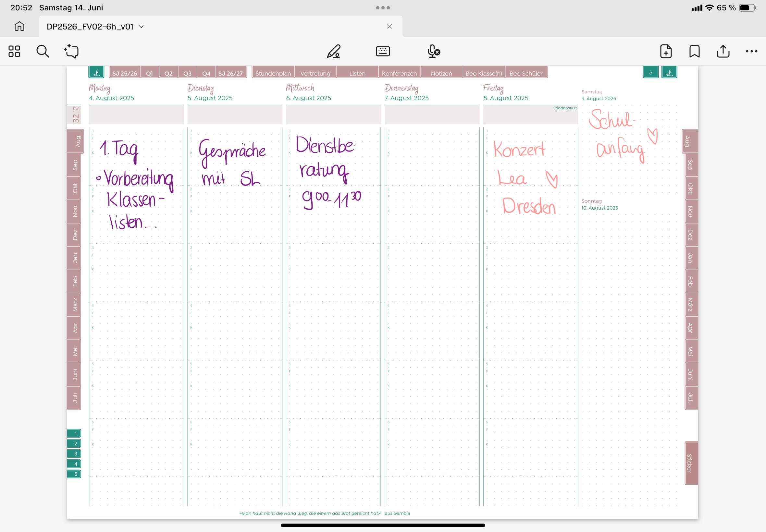The height and width of the screenshot is (532, 766).
Task: Switch to the Konferenzen tab
Action: (x=399, y=73)
